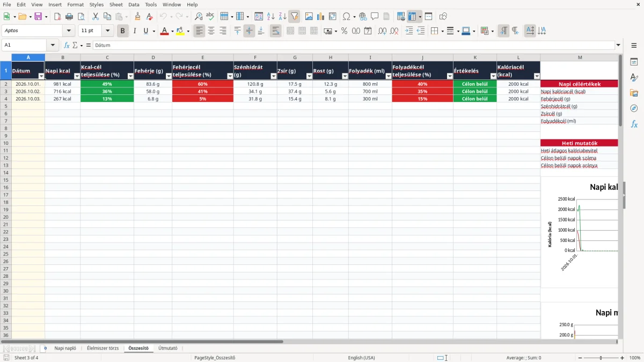Open the sidebar Gallery panel

coord(634,93)
